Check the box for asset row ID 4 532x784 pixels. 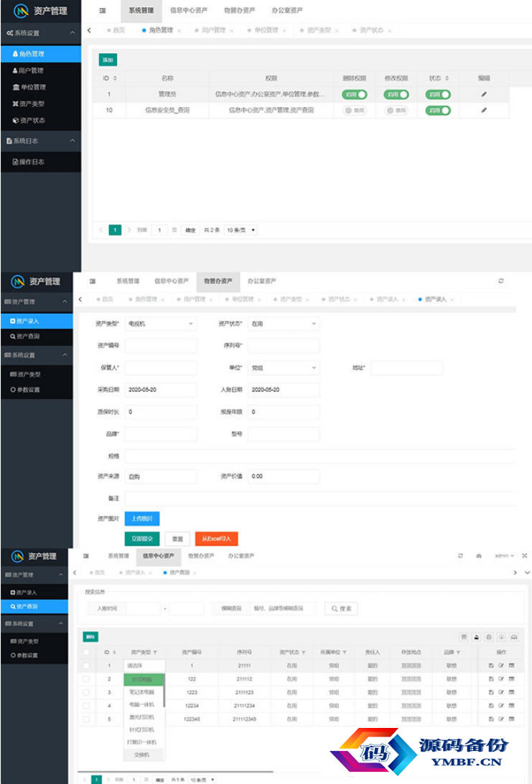coord(86,706)
